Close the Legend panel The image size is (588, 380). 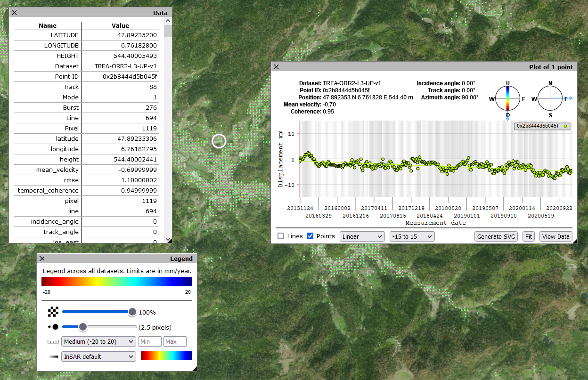[42, 259]
